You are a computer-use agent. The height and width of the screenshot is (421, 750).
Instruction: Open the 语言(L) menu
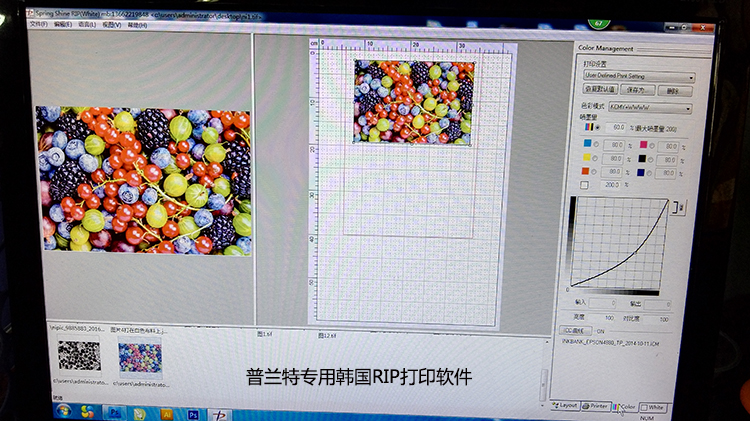click(87, 24)
